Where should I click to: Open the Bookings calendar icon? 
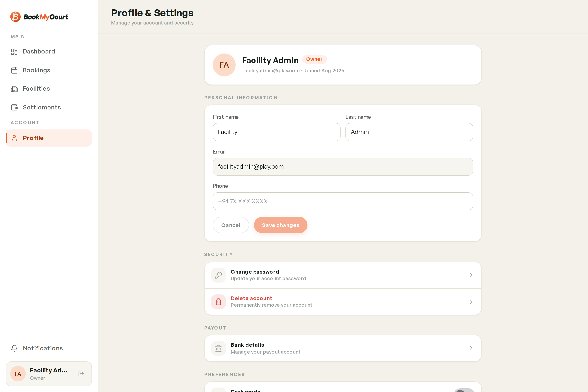coord(14,70)
